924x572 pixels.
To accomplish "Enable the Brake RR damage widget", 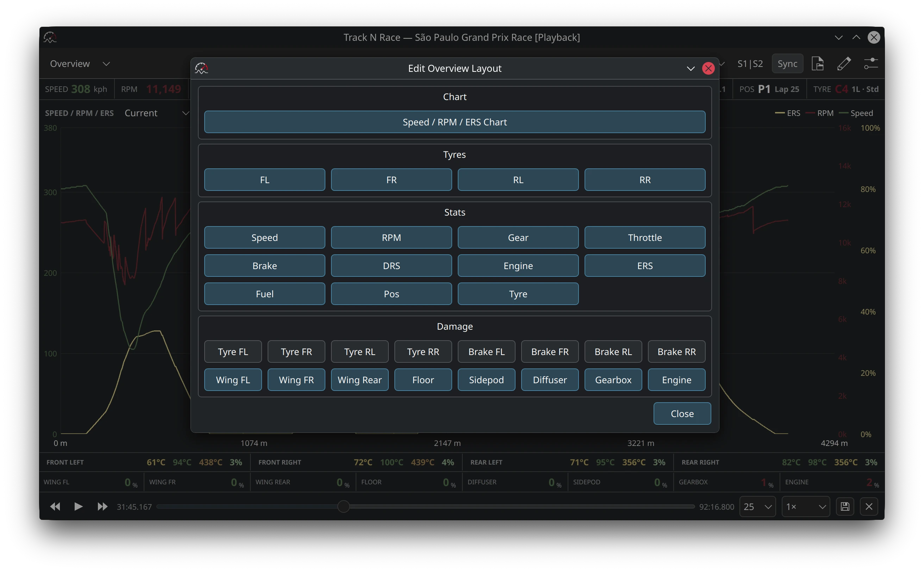I will (676, 352).
